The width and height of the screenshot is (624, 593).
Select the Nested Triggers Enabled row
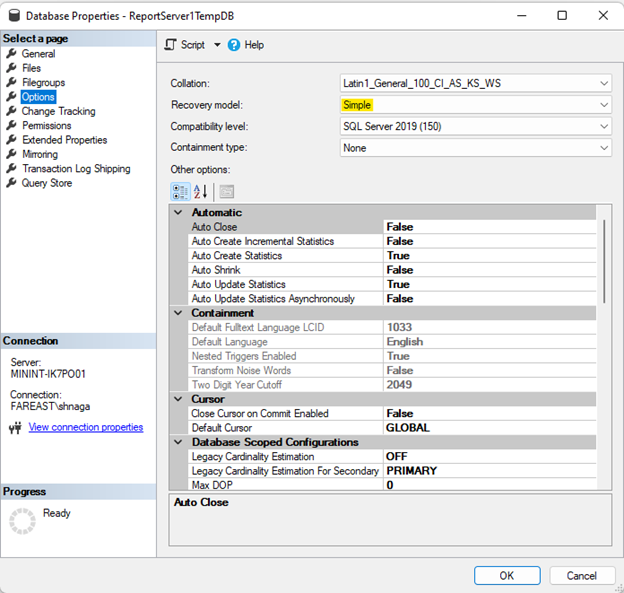point(392,356)
